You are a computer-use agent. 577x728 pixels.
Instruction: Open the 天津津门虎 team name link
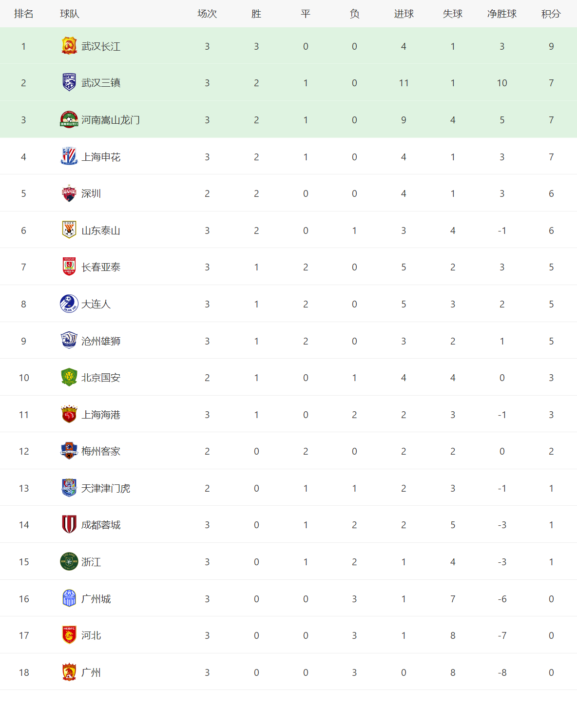[106, 488]
